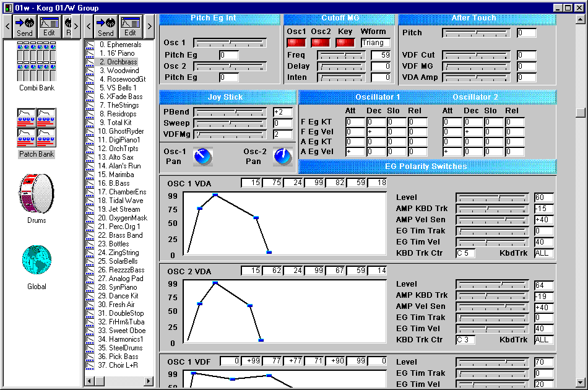Select patch 27. Analog Pad
This screenshot has height=390, width=588.
click(120, 279)
